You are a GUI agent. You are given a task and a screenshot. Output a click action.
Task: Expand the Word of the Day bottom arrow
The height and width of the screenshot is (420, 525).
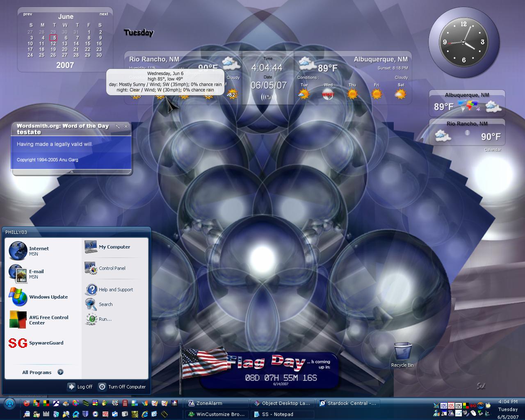pyautogui.click(x=72, y=172)
